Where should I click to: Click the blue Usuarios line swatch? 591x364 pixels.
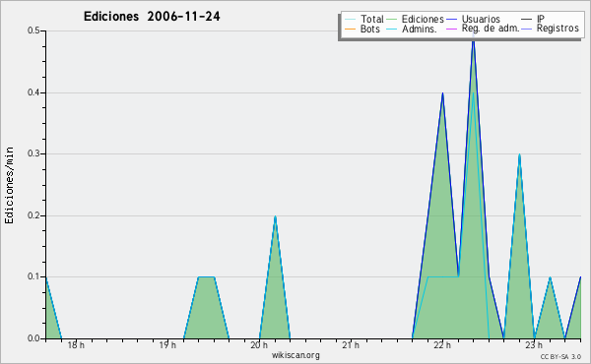coord(451,20)
